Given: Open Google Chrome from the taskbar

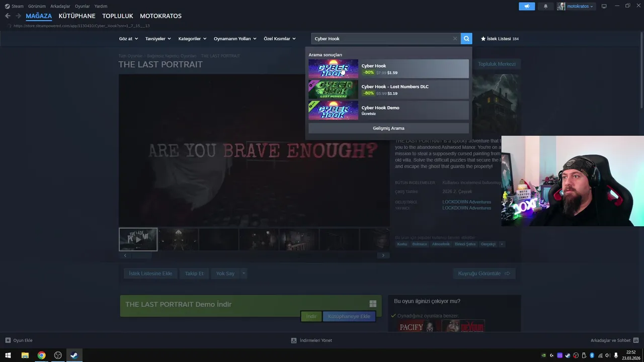Looking at the screenshot, I should [x=41, y=355].
